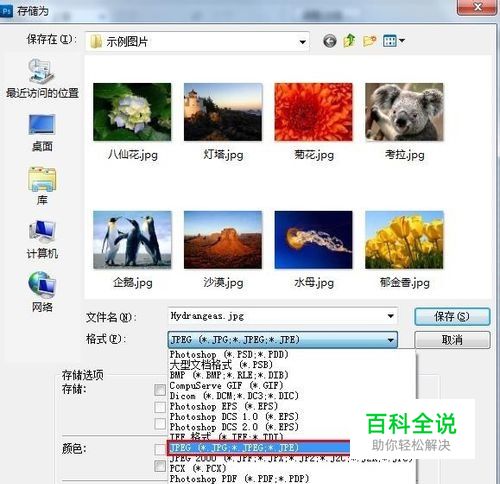Expand the file name dropdown arrow
This screenshot has width=500, height=484.
point(390,316)
